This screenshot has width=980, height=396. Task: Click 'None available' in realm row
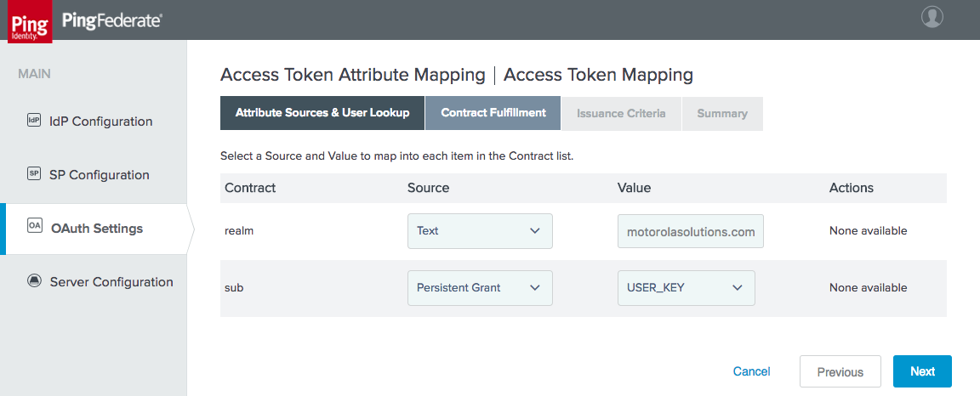pyautogui.click(x=868, y=231)
